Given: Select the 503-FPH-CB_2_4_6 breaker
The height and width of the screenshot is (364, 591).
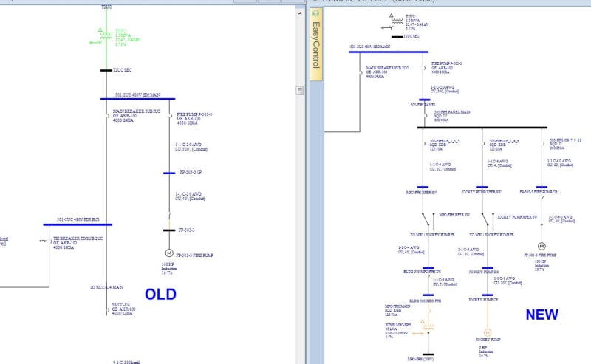Looking at the screenshot, I should click(x=484, y=143).
